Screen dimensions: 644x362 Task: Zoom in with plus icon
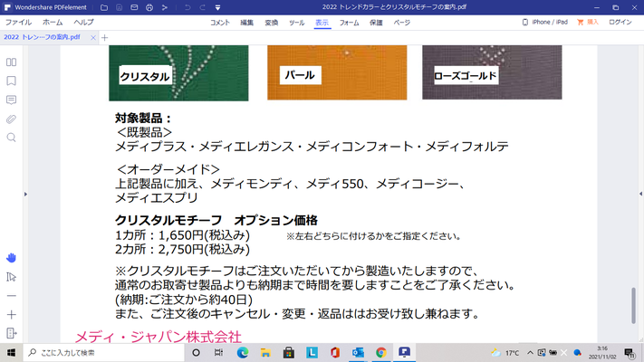pyautogui.click(x=12, y=315)
